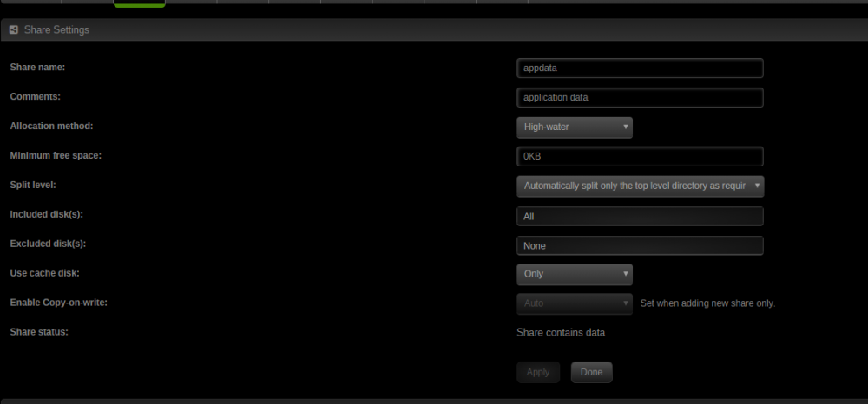This screenshot has height=404, width=868.
Task: Click Set when adding new share only note
Action: tap(707, 303)
